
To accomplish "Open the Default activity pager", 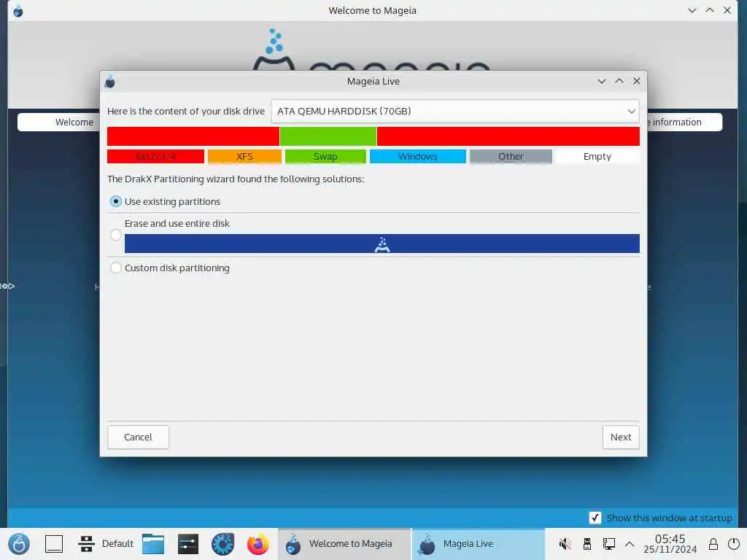I will coord(106,544).
